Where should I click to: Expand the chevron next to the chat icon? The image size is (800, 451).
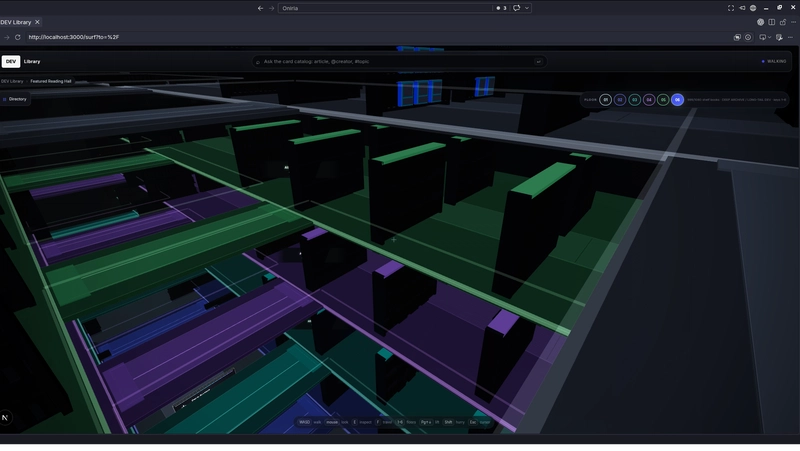[527, 8]
